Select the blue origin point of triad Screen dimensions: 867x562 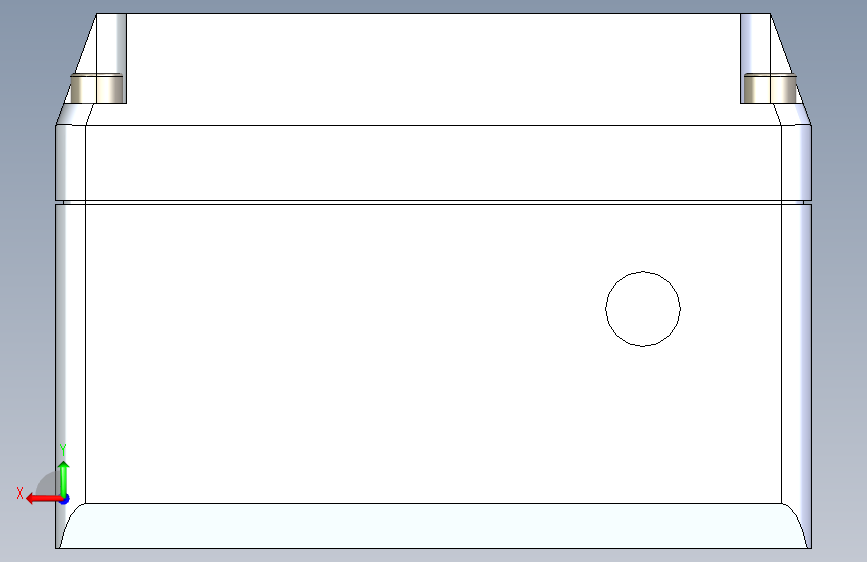(64, 498)
